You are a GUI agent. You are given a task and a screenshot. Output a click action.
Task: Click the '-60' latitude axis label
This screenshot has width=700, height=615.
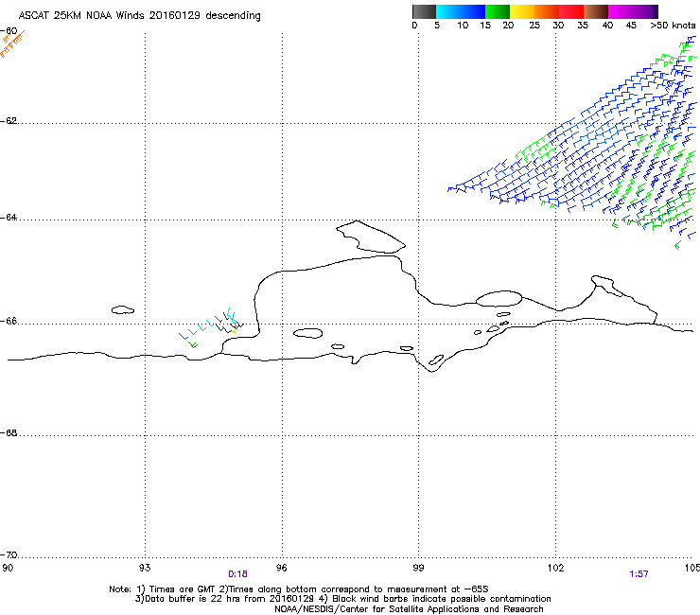pyautogui.click(x=9, y=31)
